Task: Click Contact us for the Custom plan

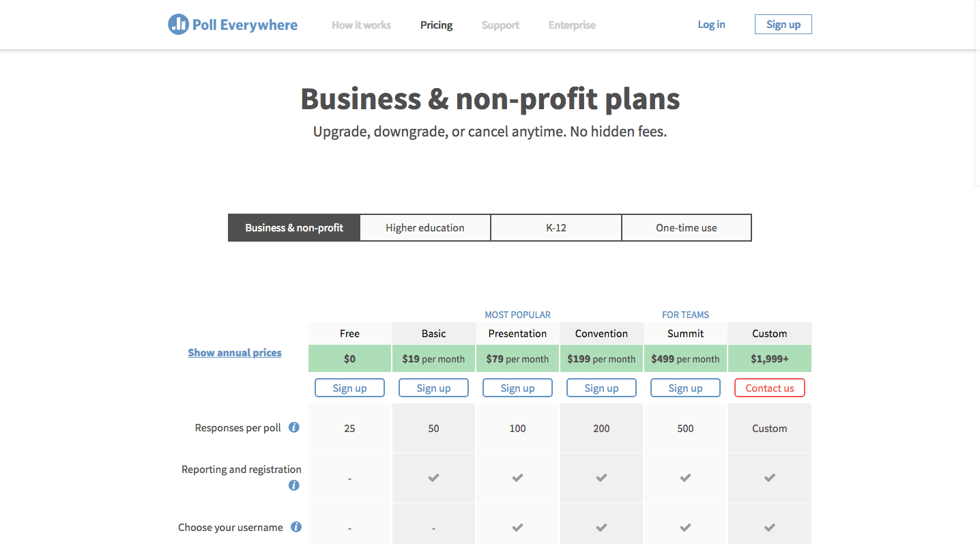Action: (x=769, y=387)
